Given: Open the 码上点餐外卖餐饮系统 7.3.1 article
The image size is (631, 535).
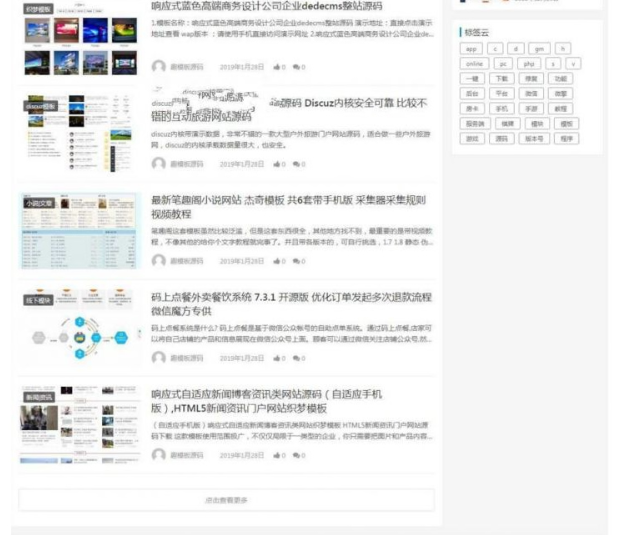Looking at the screenshot, I should click(x=291, y=297).
